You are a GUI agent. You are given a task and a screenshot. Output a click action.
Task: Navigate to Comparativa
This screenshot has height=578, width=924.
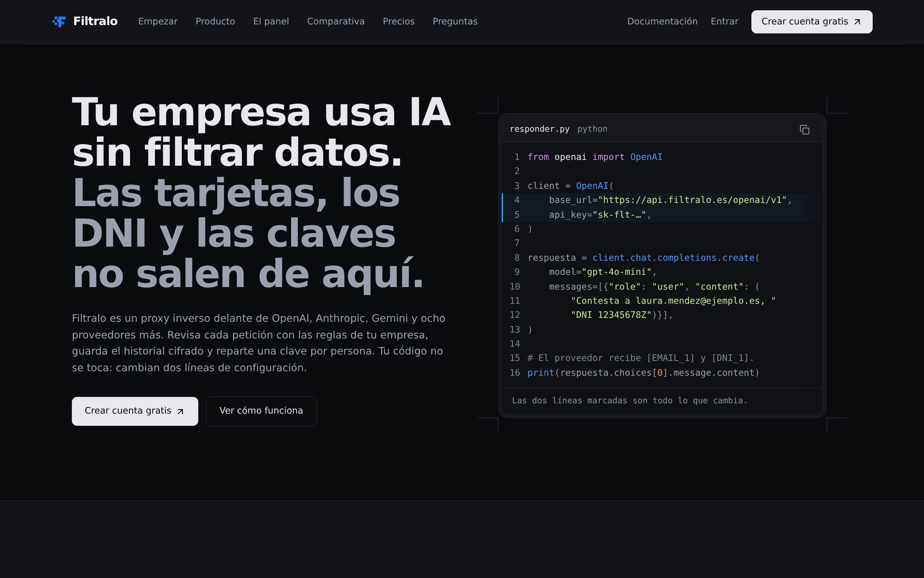point(336,22)
